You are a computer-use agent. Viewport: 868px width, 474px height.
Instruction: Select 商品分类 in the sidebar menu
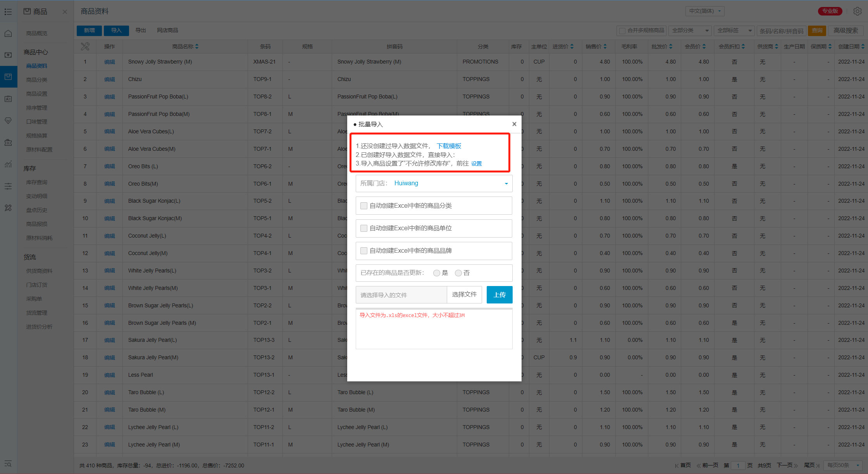click(x=37, y=80)
